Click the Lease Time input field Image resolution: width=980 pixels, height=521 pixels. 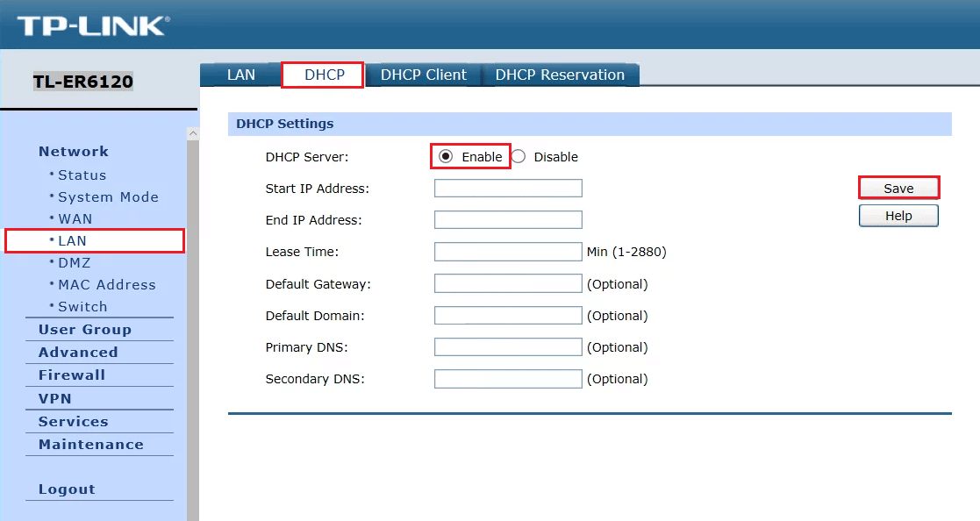508,252
